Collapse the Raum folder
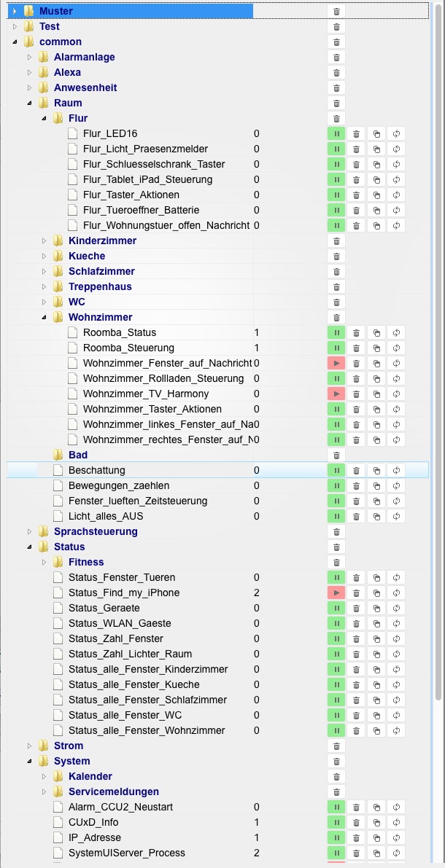This screenshot has height=868, width=445. (x=30, y=103)
